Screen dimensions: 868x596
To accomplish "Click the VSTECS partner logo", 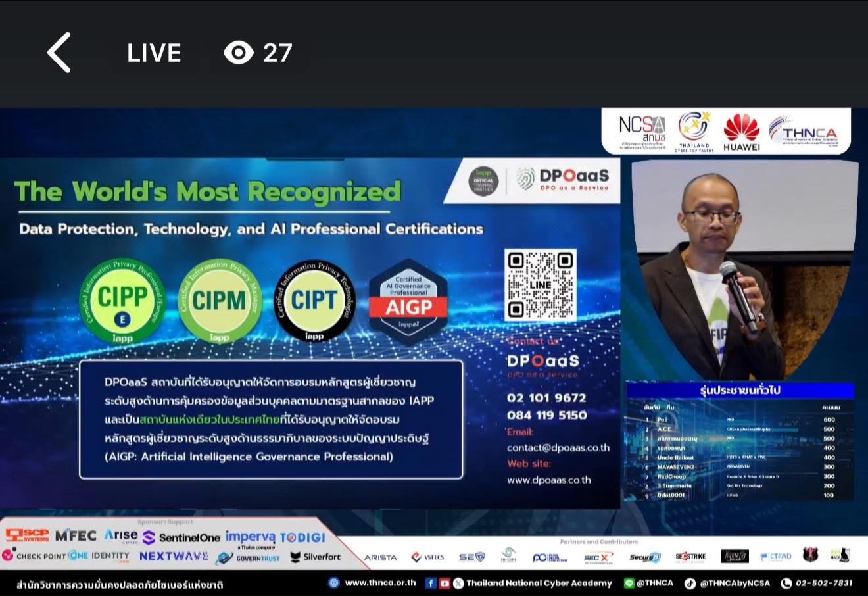I will (x=427, y=557).
